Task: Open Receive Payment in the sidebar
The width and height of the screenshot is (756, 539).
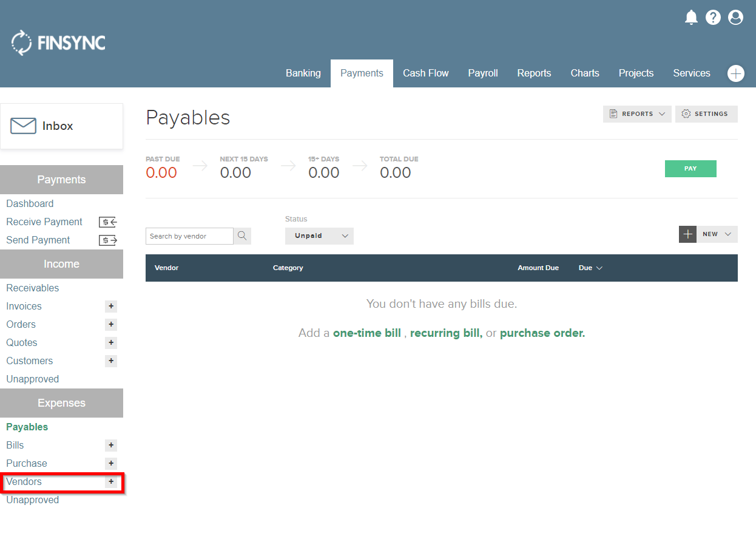Action: (x=44, y=222)
